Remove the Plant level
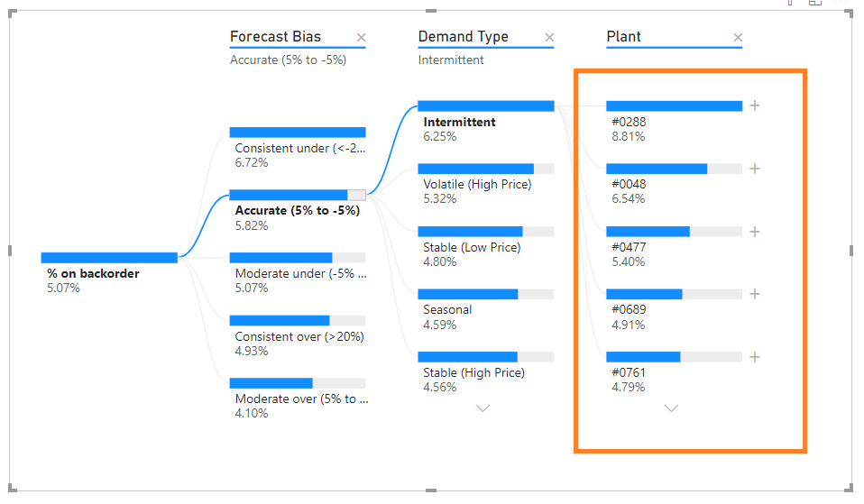The width and height of the screenshot is (864, 504). click(738, 38)
